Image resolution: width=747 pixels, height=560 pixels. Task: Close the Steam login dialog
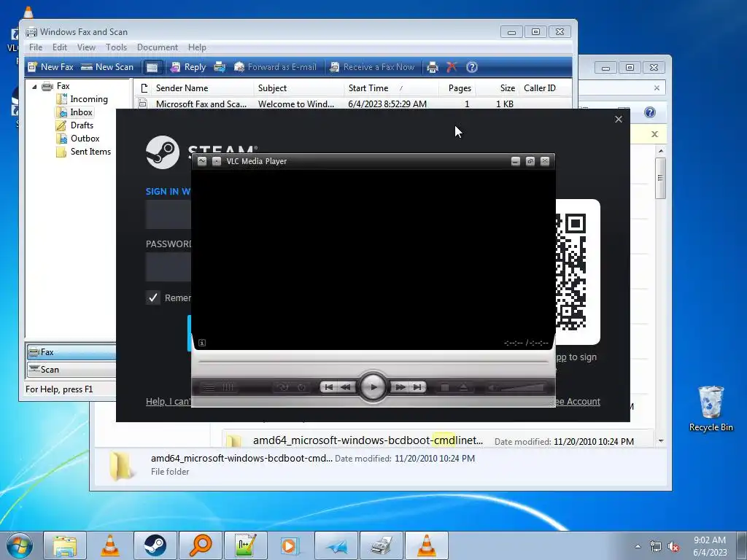click(x=619, y=120)
